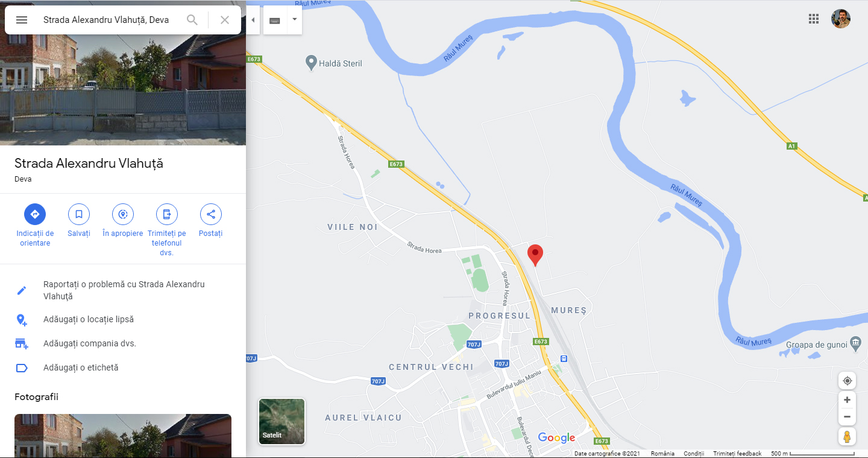
Task: Search nearby with În apropiere icon
Action: 123,214
